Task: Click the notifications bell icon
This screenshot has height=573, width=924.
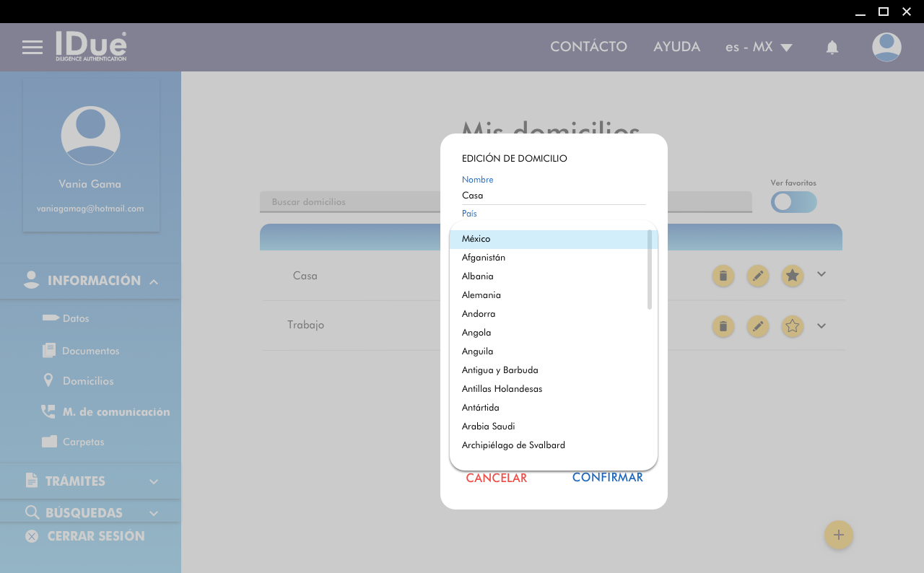Action: pyautogui.click(x=832, y=48)
